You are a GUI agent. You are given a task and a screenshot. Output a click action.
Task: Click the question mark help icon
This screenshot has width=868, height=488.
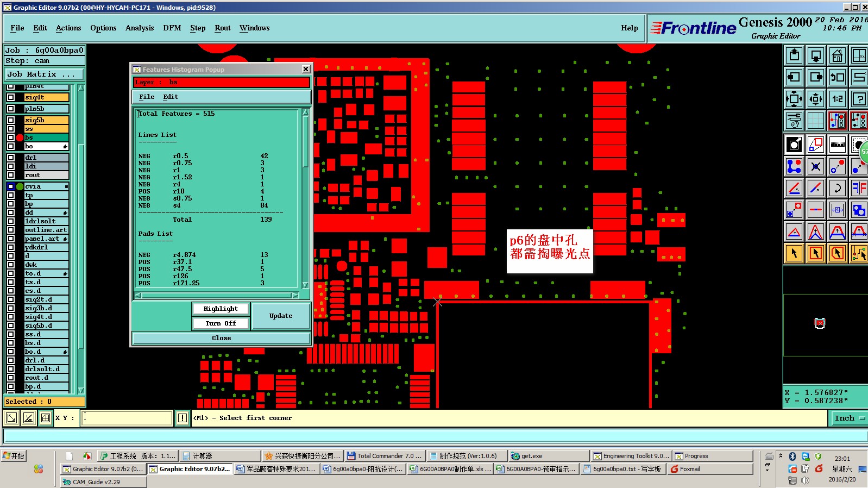[x=859, y=99]
